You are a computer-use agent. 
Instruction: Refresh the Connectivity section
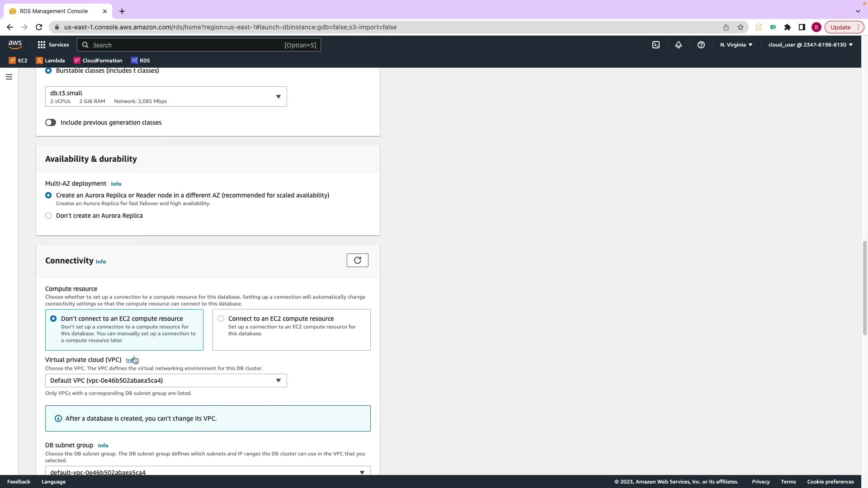click(x=357, y=260)
